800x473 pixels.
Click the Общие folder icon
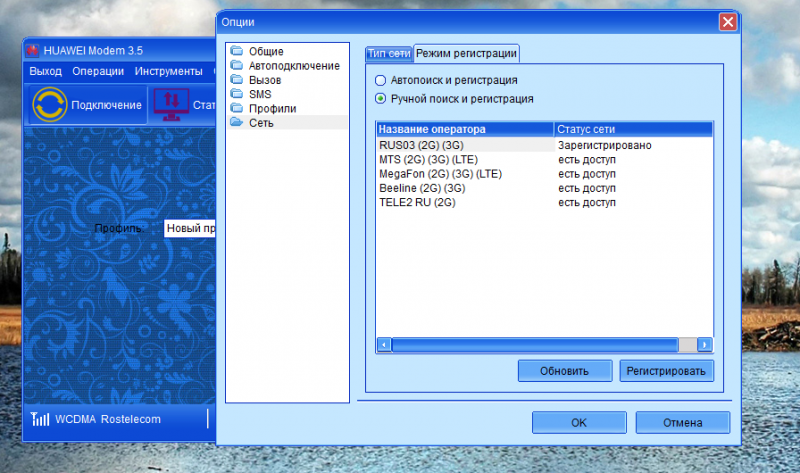[236, 51]
